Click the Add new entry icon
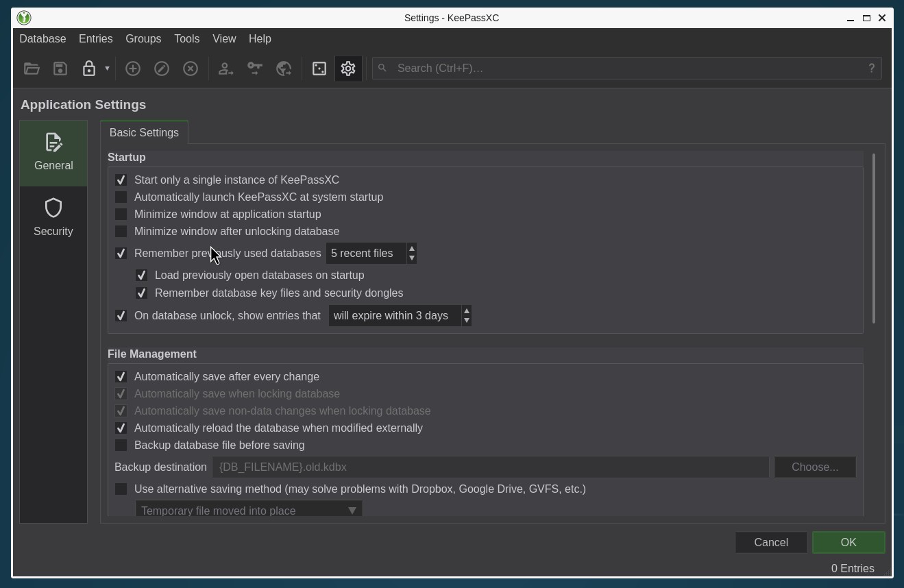This screenshot has width=904, height=588. [133, 69]
